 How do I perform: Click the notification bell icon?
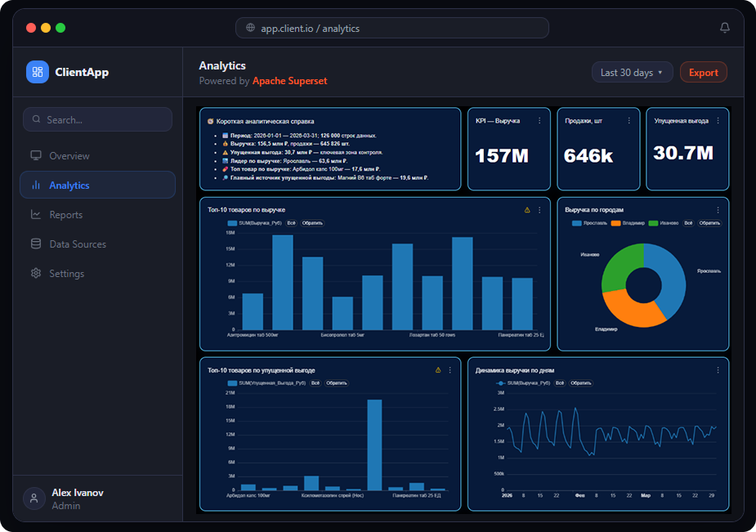coord(724,28)
